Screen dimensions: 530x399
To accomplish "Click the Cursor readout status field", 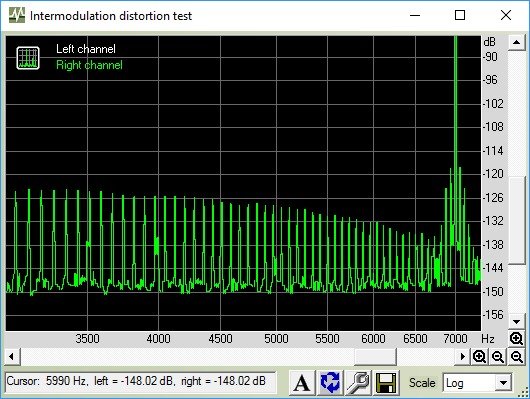I will point(140,382).
